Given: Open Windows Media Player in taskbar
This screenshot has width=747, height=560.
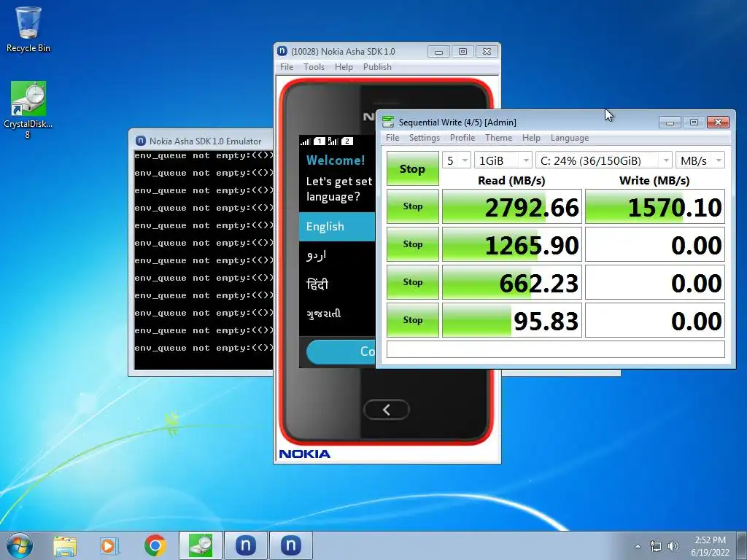Looking at the screenshot, I should (109, 545).
